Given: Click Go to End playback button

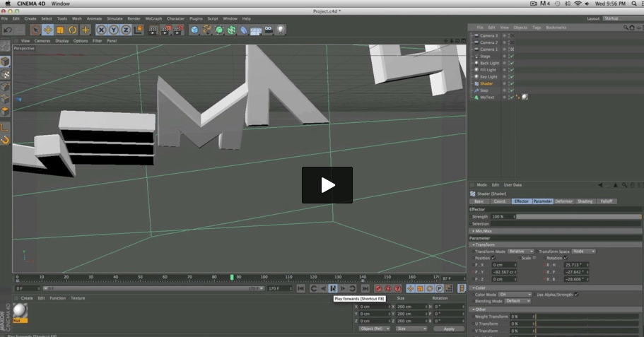Looking at the screenshot, I should tap(365, 288).
